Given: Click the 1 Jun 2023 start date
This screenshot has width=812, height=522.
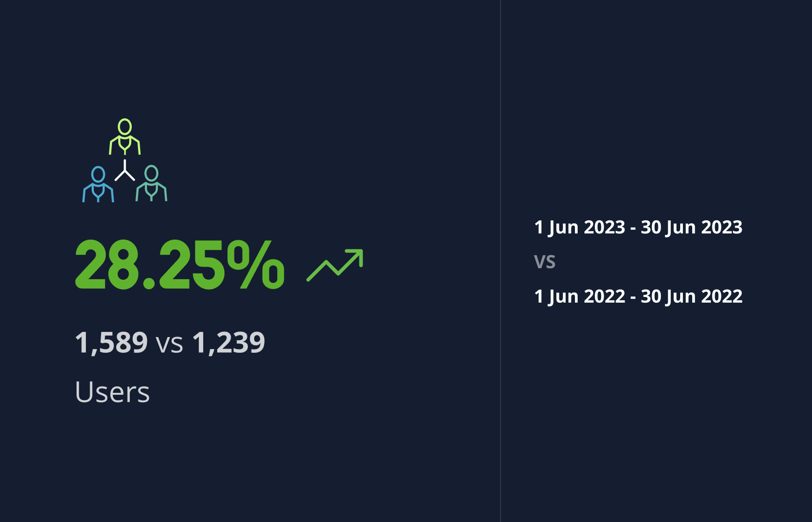Looking at the screenshot, I should (580, 227).
